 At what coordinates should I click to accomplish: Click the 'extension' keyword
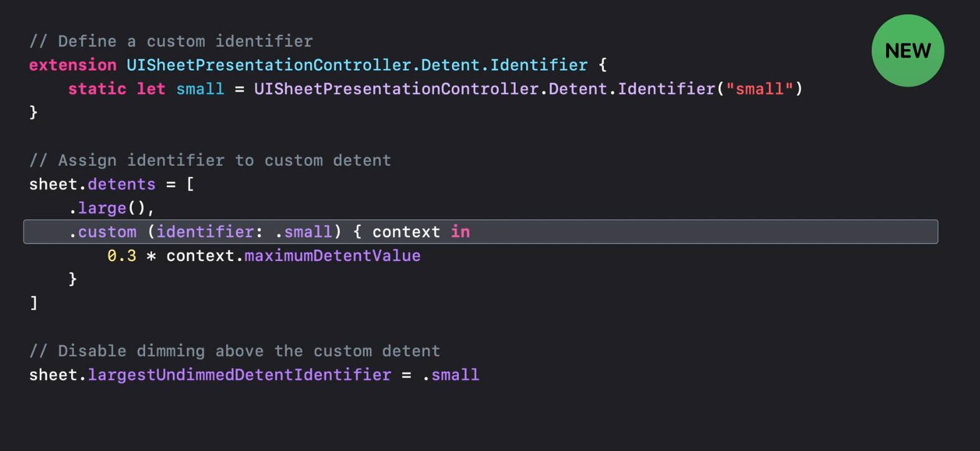73,65
